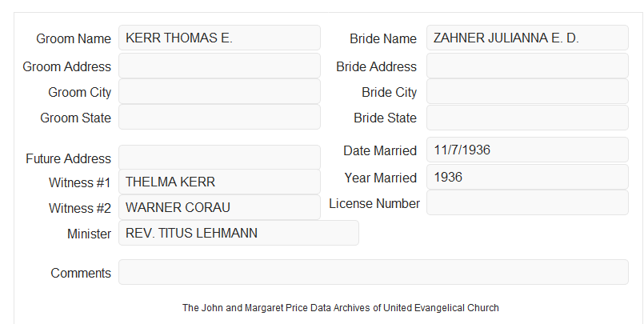The image size is (644, 324).
Task: Focus the empty Groom Address field
Action: (219, 66)
